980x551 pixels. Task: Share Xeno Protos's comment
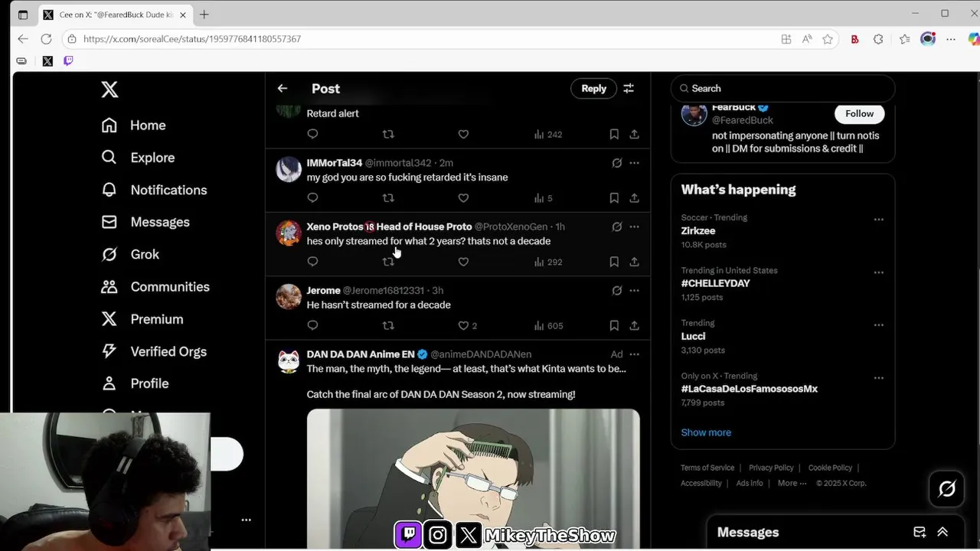[x=635, y=262]
